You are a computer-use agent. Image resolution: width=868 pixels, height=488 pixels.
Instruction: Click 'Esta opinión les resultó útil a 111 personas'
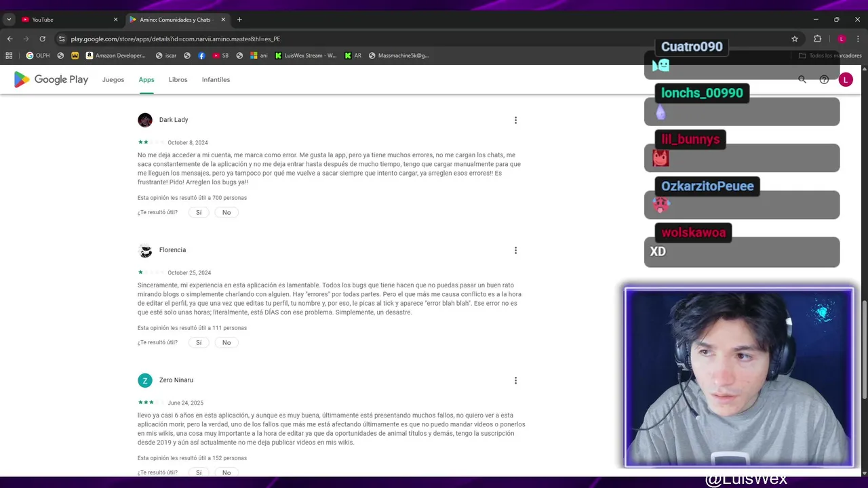[x=192, y=328]
